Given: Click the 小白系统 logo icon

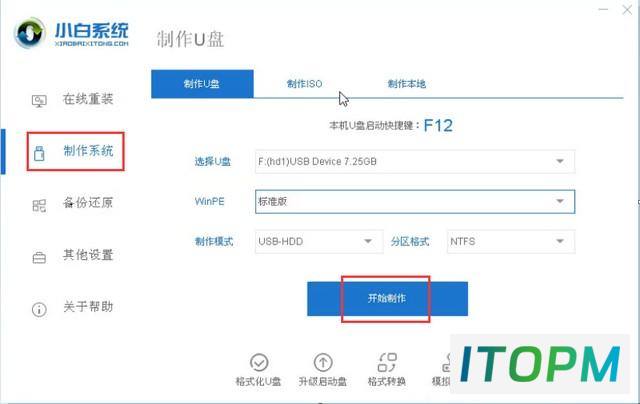Looking at the screenshot, I should 29,33.
